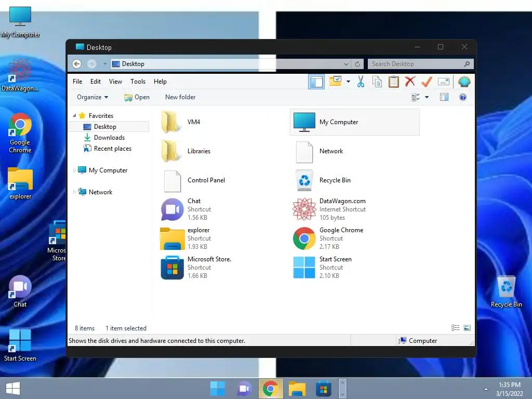Switch to details view via the status bar icon

pos(455,328)
